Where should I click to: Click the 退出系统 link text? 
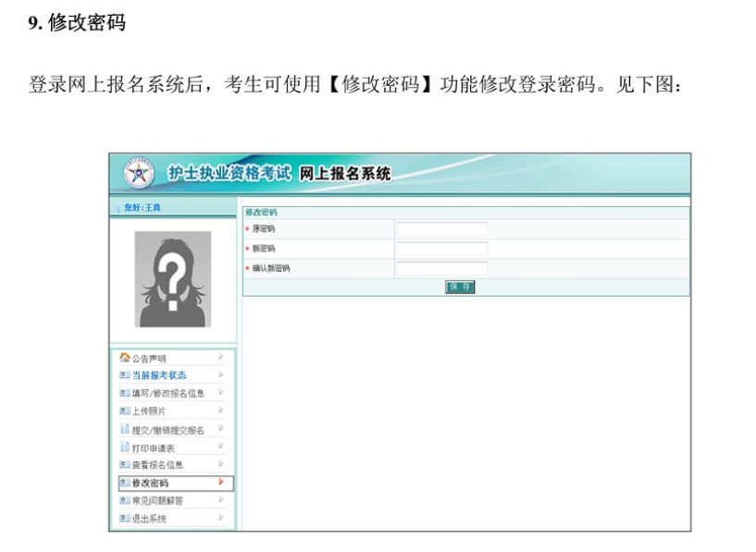tap(150, 519)
